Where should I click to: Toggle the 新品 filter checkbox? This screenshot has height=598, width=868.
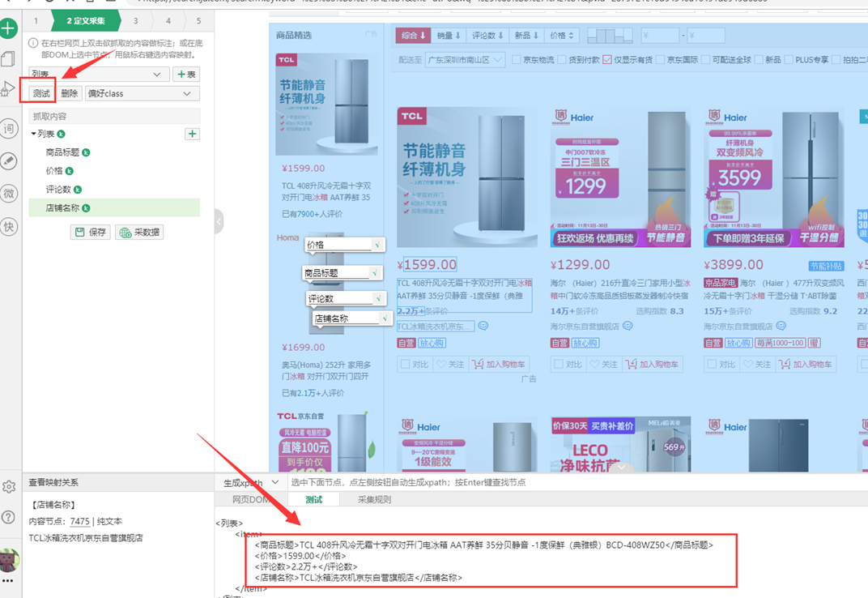click(x=759, y=60)
